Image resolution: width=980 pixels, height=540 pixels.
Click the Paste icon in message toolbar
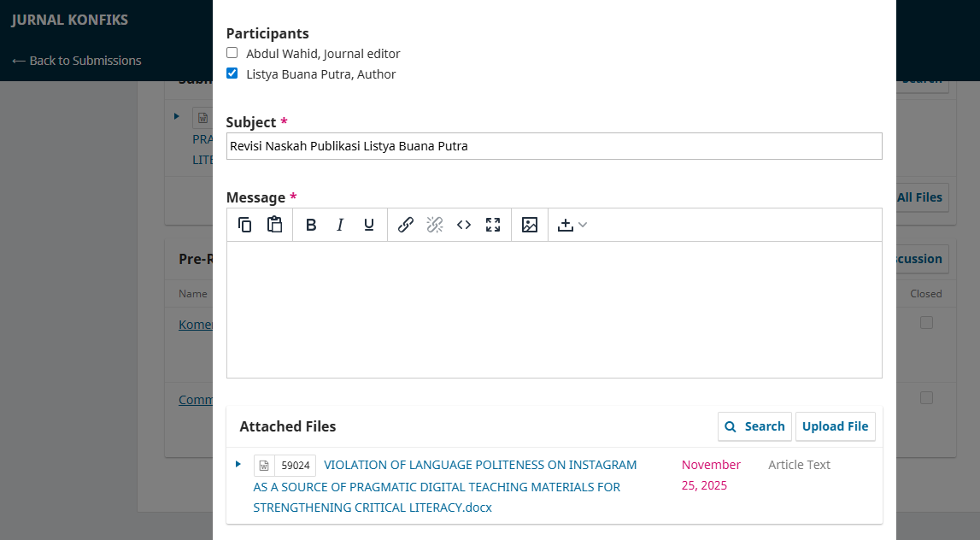[274, 225]
